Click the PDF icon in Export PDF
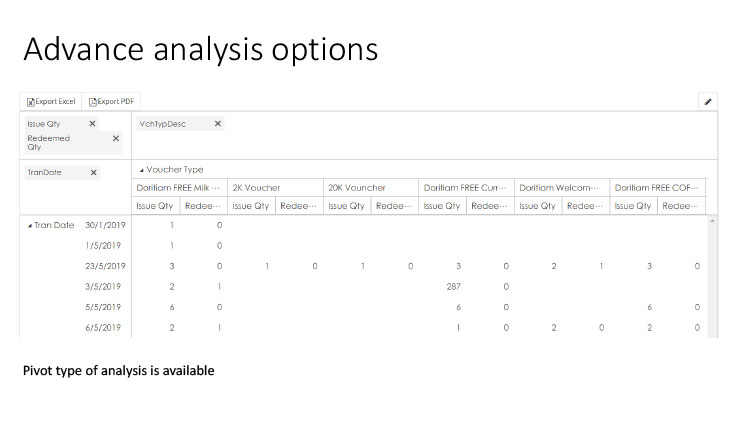 (x=91, y=101)
